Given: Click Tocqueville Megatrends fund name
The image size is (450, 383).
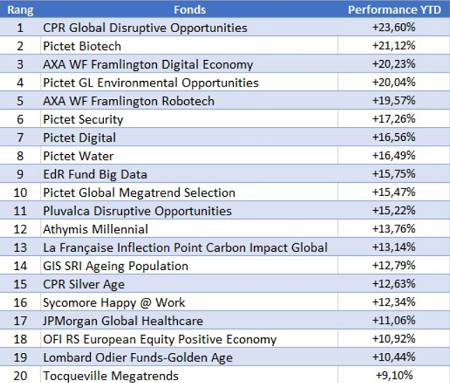Looking at the screenshot, I should tap(111, 376).
